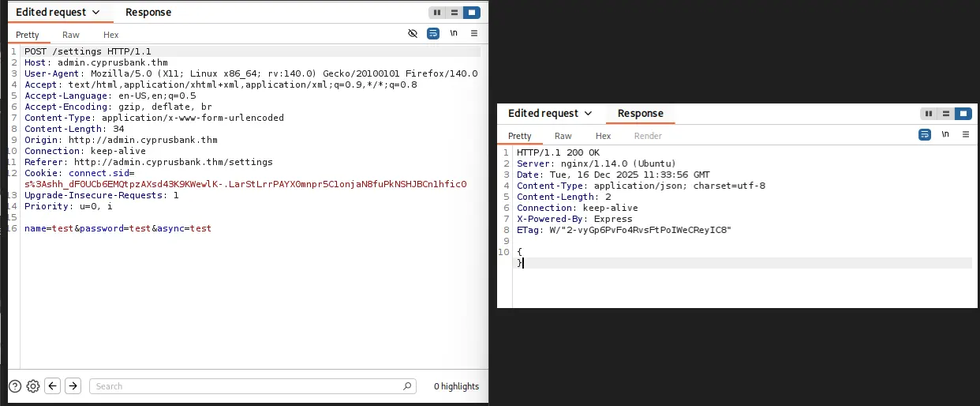The height and width of the screenshot is (406, 980).
Task: Switch to Response tab in left panel
Action: click(148, 13)
